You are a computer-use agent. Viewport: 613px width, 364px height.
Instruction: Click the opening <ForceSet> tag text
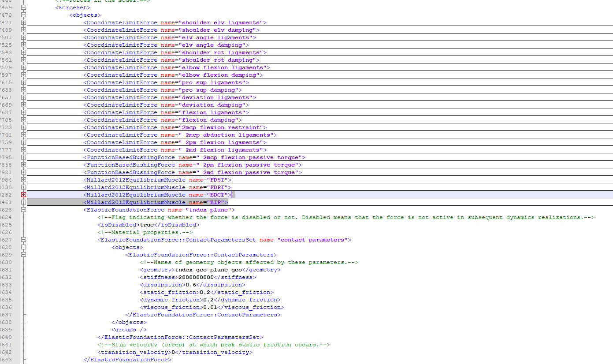[x=73, y=7]
